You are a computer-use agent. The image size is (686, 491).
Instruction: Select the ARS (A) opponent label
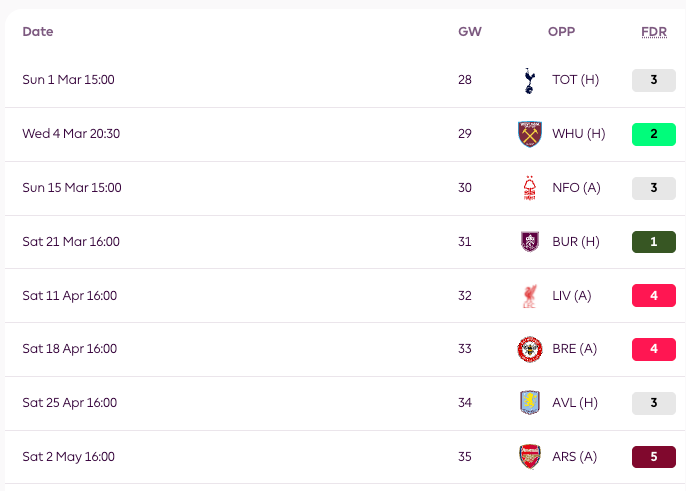click(x=575, y=457)
